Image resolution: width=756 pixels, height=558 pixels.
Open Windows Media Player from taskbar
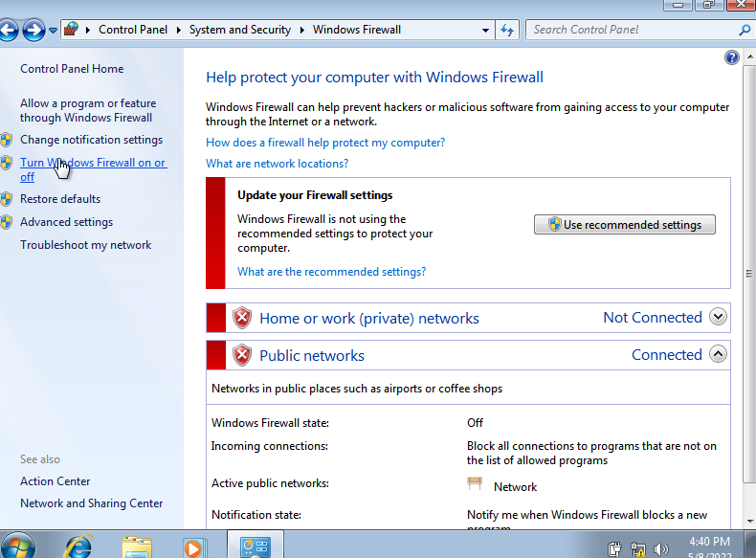coord(195,548)
